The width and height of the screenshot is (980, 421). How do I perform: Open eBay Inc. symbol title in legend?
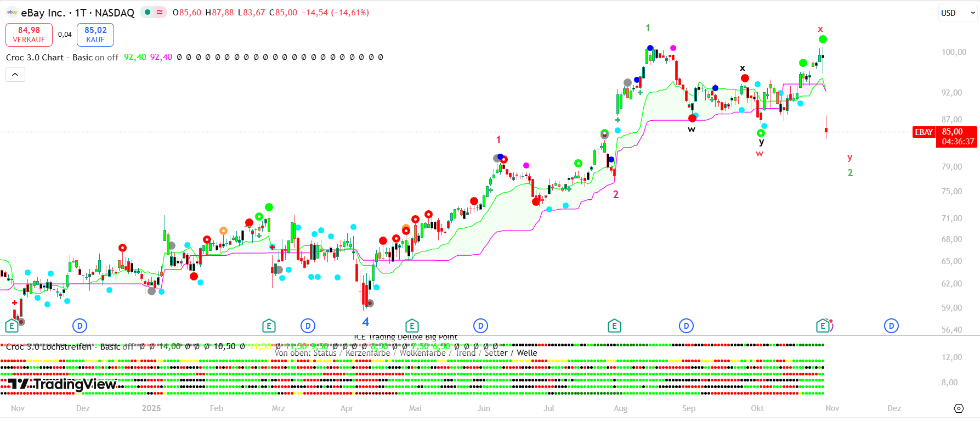[x=77, y=13]
